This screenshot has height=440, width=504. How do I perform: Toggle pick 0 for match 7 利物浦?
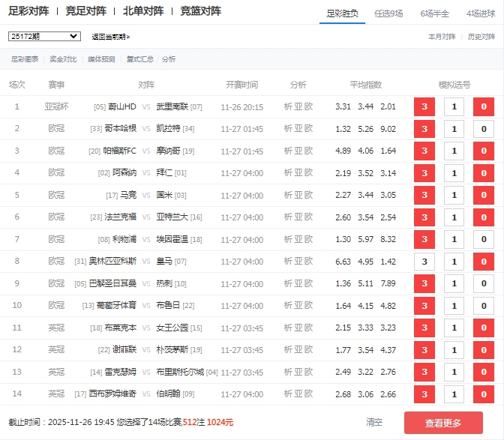[483, 240]
